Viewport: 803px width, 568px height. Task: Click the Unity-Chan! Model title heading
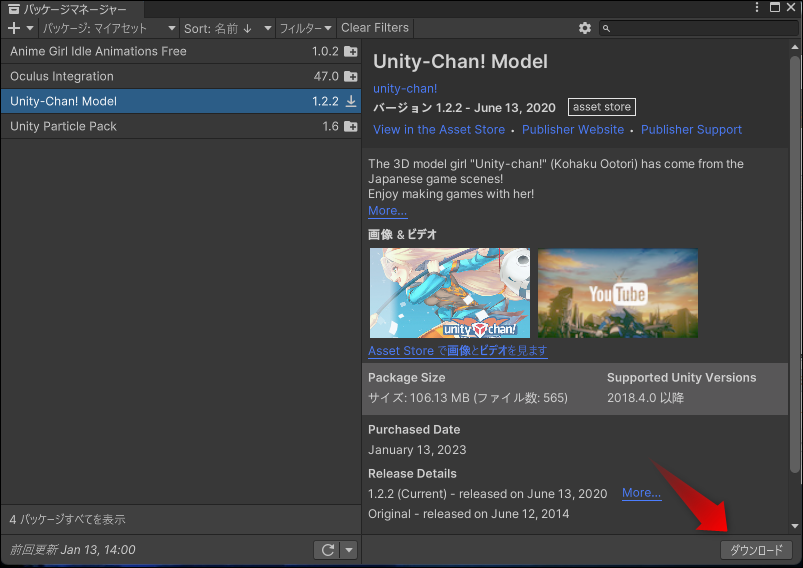pyautogui.click(x=460, y=62)
